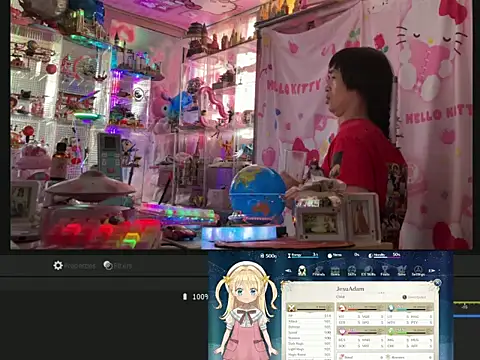Select the character Stats tab icon
The image size is (480, 360).
(302, 270)
